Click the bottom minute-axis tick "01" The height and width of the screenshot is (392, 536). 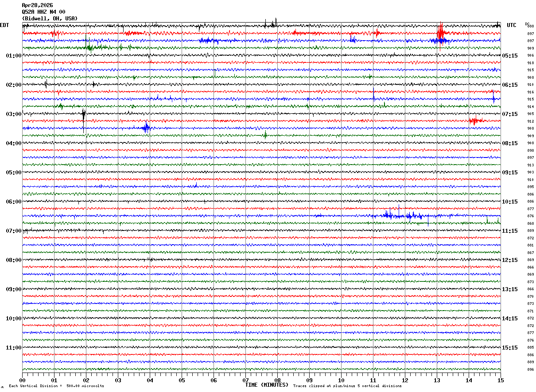[54, 380]
